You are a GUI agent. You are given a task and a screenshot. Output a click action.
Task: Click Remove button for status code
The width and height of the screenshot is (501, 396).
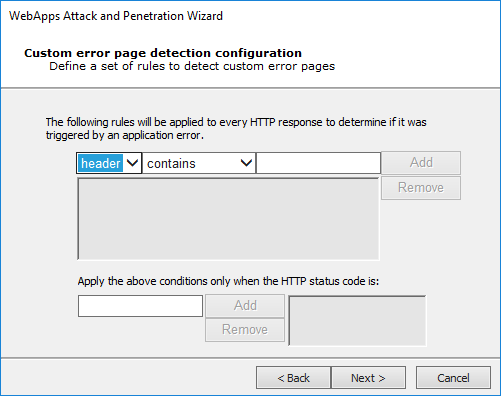tap(245, 330)
